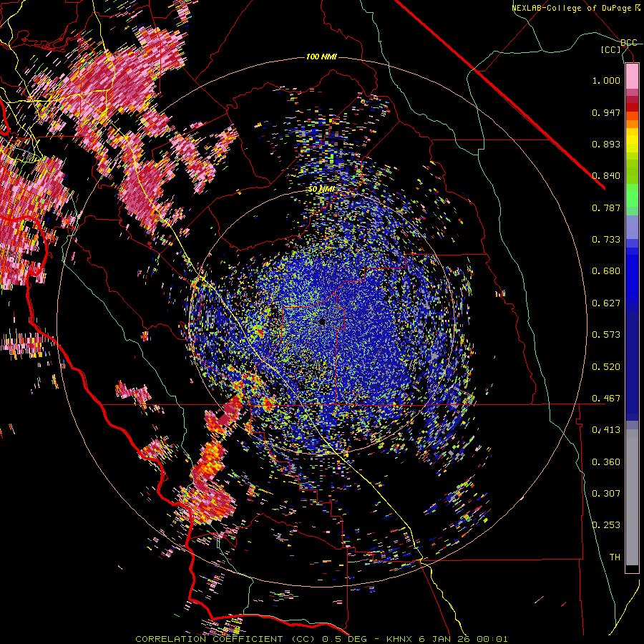This screenshot has width=644, height=644.
Task: Click the [CC] legend heading
Action: pyautogui.click(x=611, y=49)
